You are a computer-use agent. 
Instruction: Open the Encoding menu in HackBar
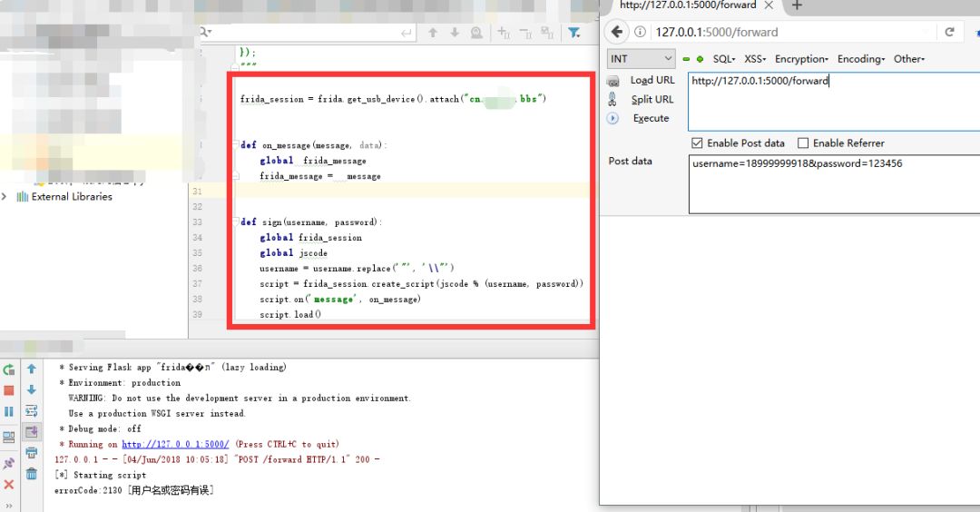(x=860, y=59)
